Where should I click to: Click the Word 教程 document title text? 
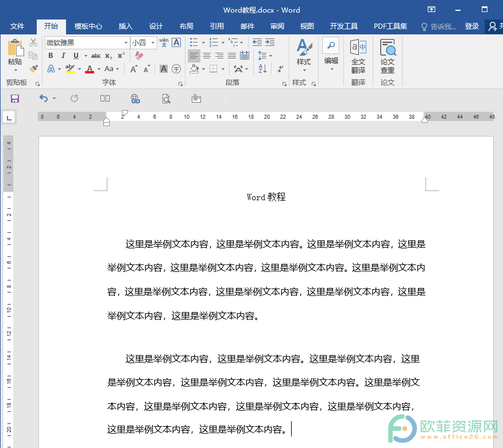266,197
